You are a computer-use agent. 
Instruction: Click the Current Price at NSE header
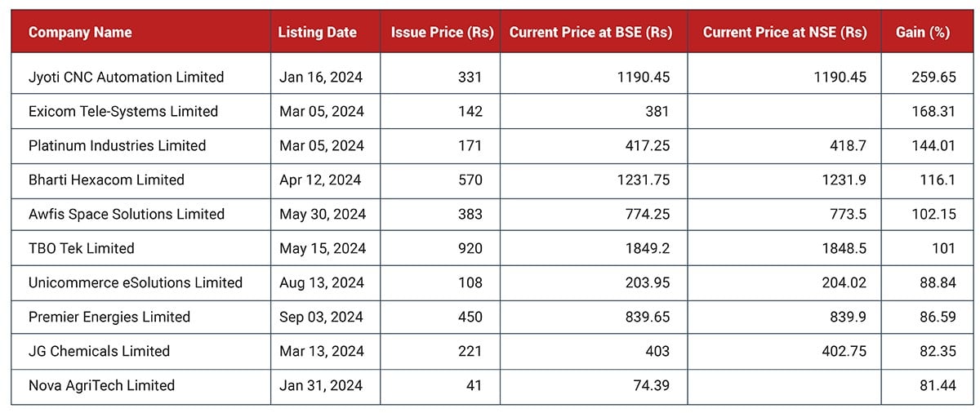point(784,33)
